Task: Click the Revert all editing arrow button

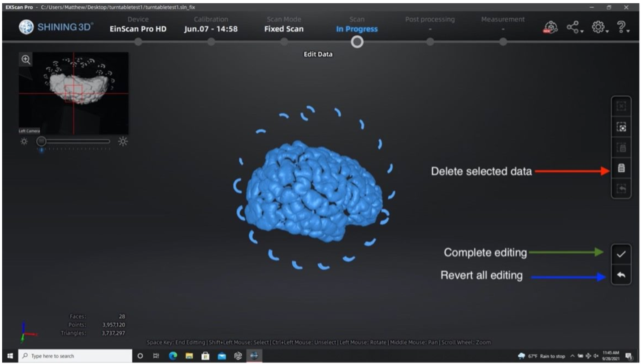Action: [x=621, y=275]
